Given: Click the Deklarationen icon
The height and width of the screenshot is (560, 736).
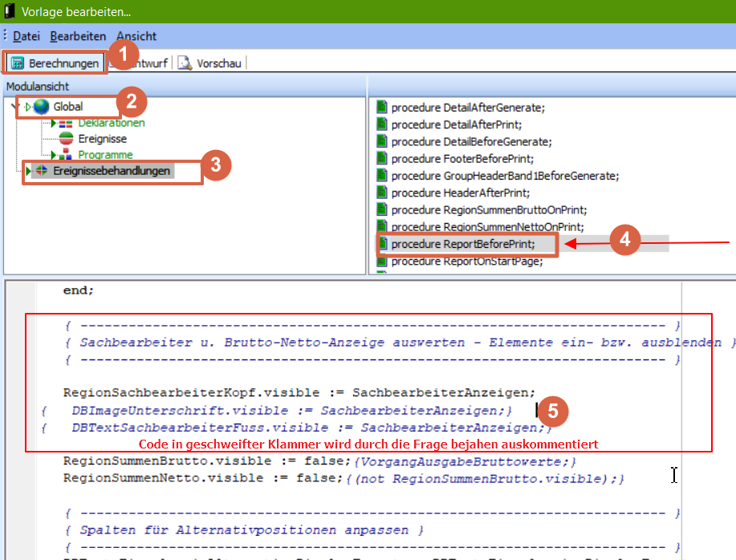Looking at the screenshot, I should click(66, 124).
